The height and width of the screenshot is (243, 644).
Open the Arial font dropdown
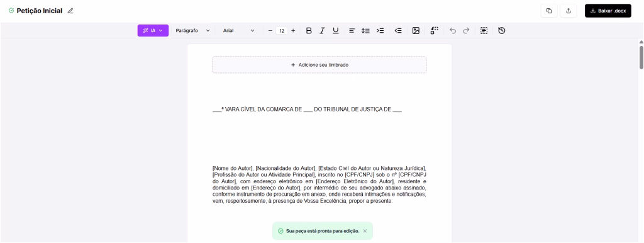tap(238, 30)
